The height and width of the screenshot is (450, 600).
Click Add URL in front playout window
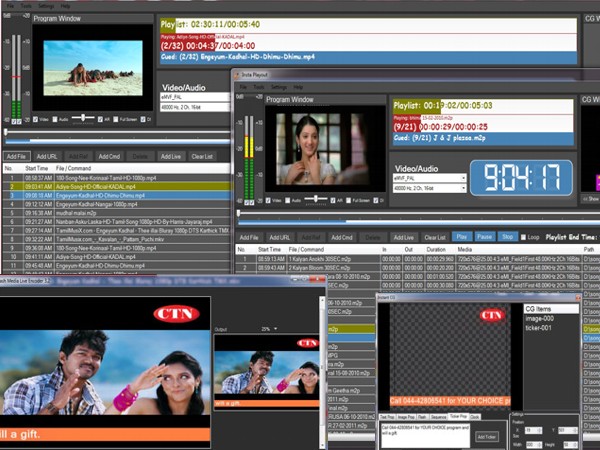[279, 238]
